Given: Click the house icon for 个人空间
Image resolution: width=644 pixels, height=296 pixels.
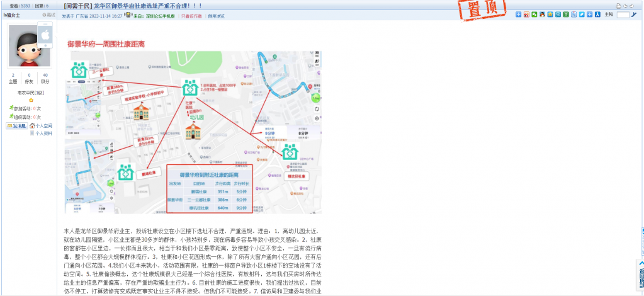Looking at the screenshot, I should point(32,126).
